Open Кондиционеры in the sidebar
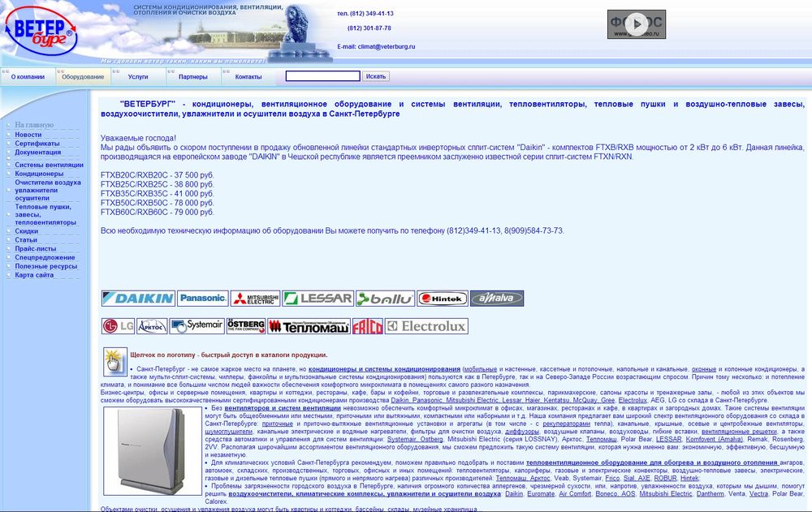Image resolution: width=812 pixels, height=512 pixels. pos(39,174)
